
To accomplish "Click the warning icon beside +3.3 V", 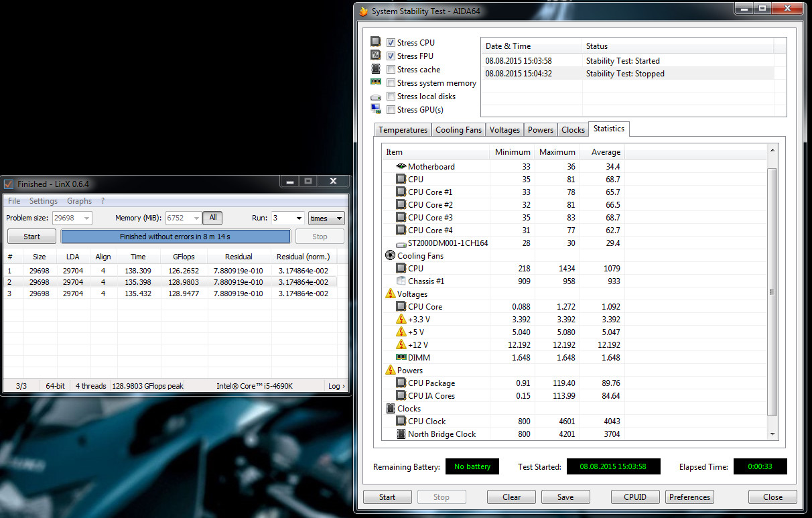I will (401, 319).
